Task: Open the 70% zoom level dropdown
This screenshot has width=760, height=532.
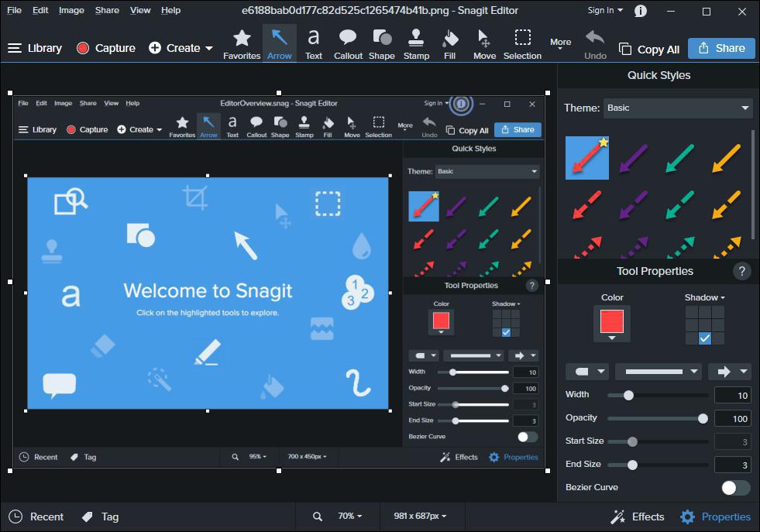Action: (350, 517)
